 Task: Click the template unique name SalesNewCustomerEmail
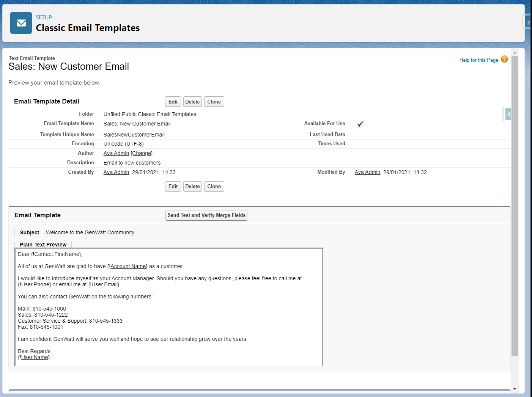134,135
